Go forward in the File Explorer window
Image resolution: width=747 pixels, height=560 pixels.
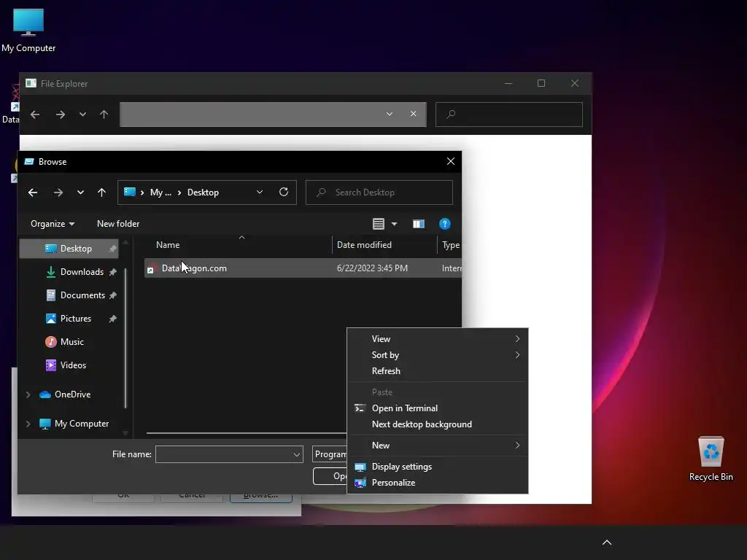pos(60,114)
